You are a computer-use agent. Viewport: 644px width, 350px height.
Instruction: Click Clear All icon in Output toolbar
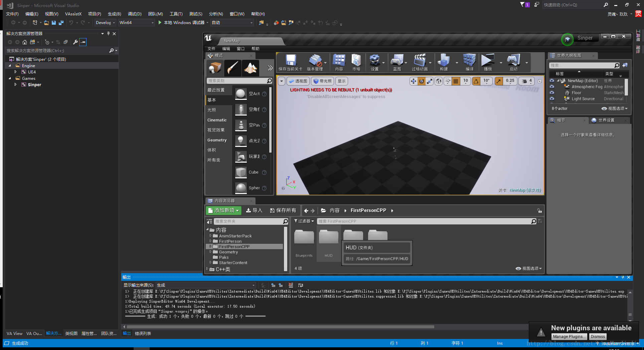291,285
